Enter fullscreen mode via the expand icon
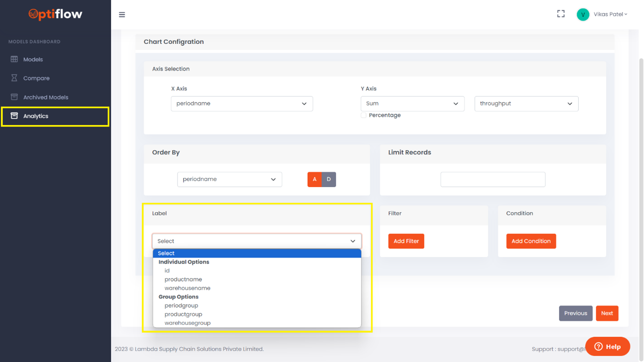This screenshot has width=644, height=362. 560,14
